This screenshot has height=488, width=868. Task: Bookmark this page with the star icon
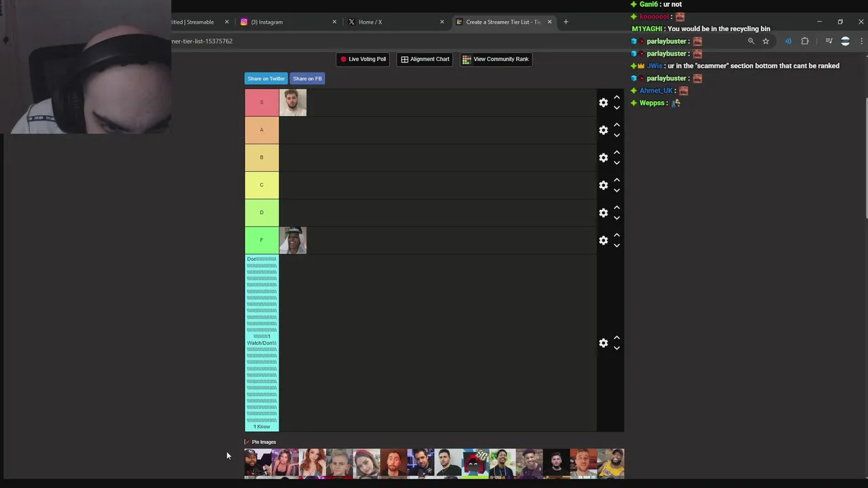tap(766, 41)
